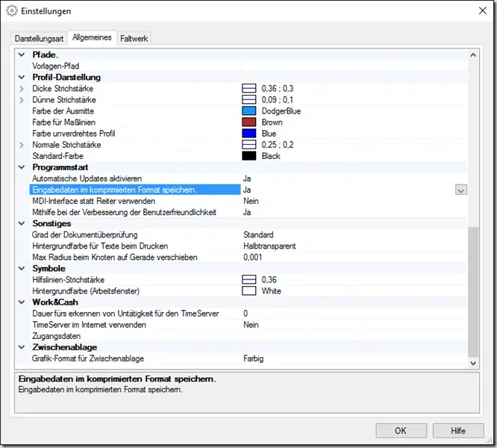Click the 0,36 ; 0,3 value

278,88
